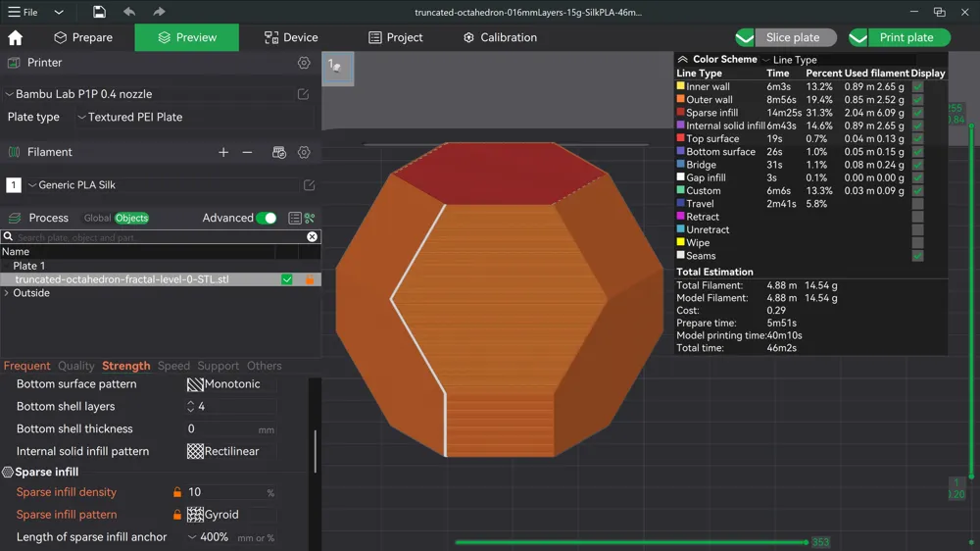The width and height of the screenshot is (980, 551).
Task: Save project with the floppy disk icon
Action: click(99, 12)
